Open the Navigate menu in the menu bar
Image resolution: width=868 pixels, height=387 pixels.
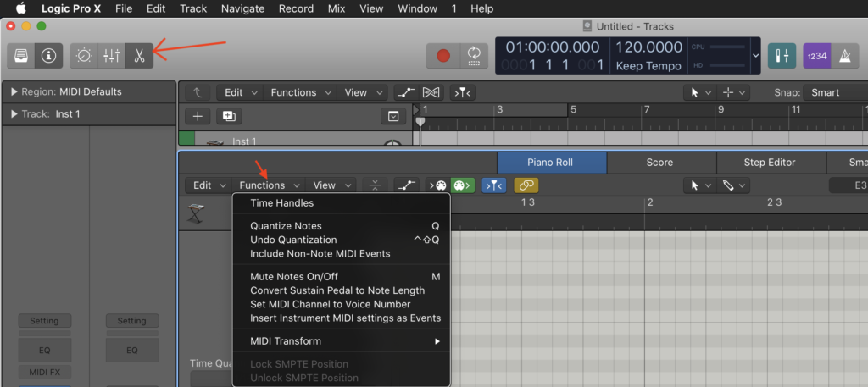242,8
